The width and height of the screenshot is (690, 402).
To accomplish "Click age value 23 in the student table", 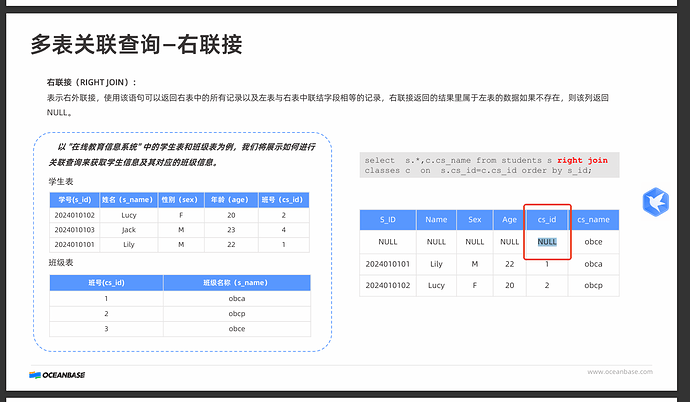I will 231,230.
